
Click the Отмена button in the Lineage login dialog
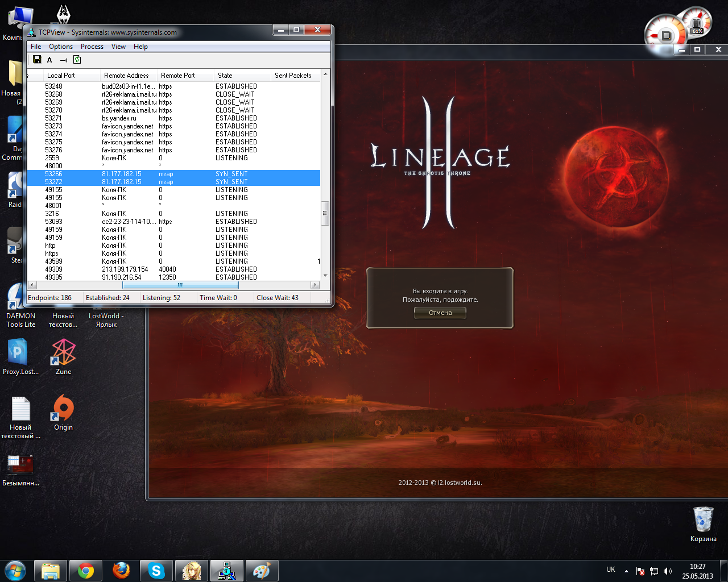pos(440,313)
